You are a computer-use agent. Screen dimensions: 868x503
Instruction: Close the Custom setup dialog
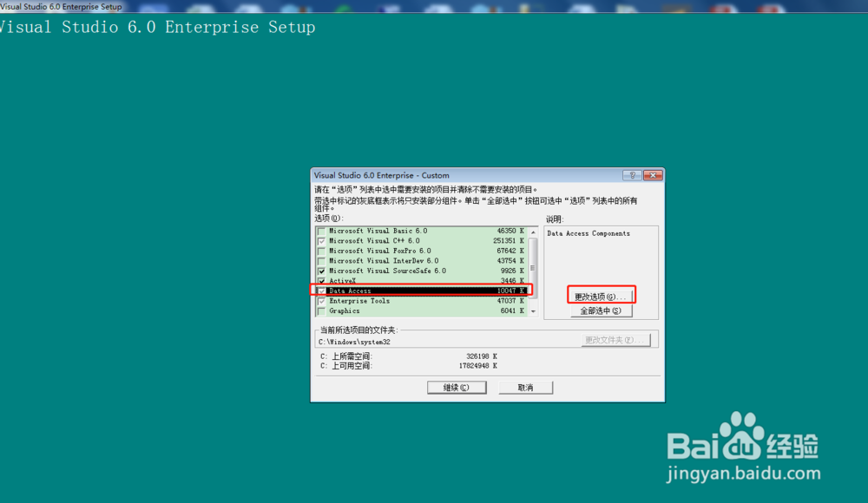(x=653, y=175)
